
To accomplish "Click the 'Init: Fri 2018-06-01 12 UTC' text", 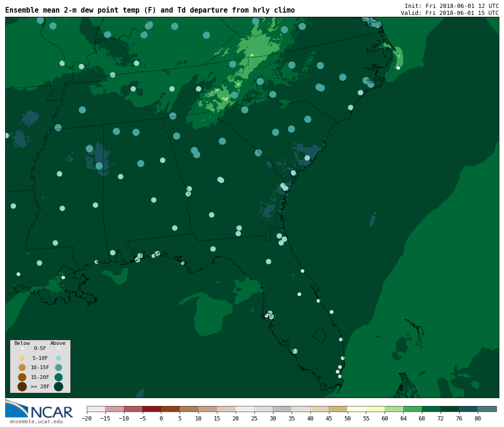I will [451, 6].
